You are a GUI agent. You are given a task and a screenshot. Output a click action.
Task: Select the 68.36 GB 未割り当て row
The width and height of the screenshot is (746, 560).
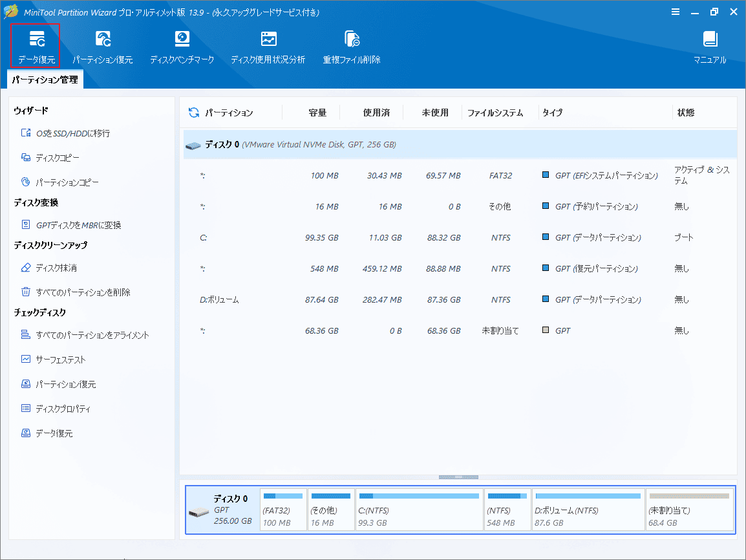(460, 330)
